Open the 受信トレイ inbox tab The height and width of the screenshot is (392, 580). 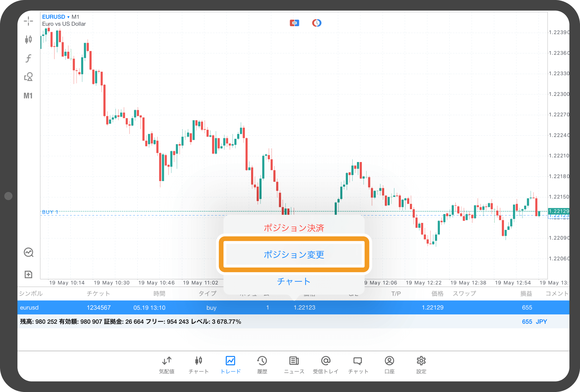(x=326, y=365)
